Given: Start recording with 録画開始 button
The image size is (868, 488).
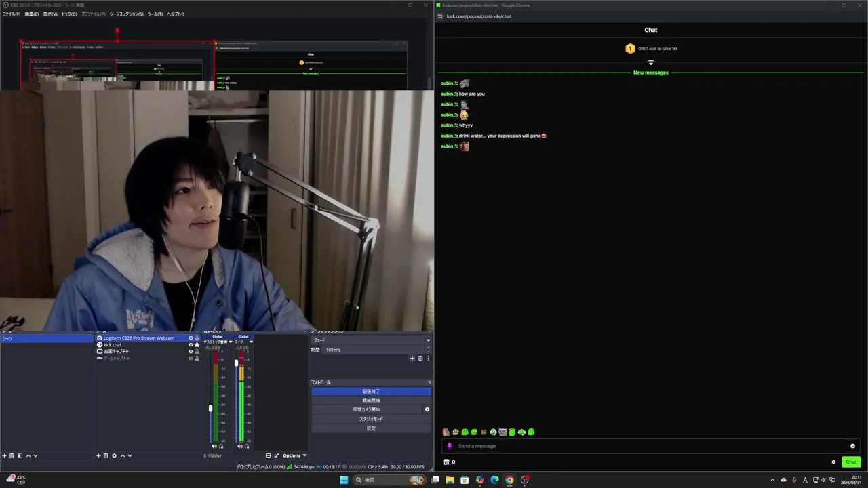Looking at the screenshot, I should pos(371,401).
